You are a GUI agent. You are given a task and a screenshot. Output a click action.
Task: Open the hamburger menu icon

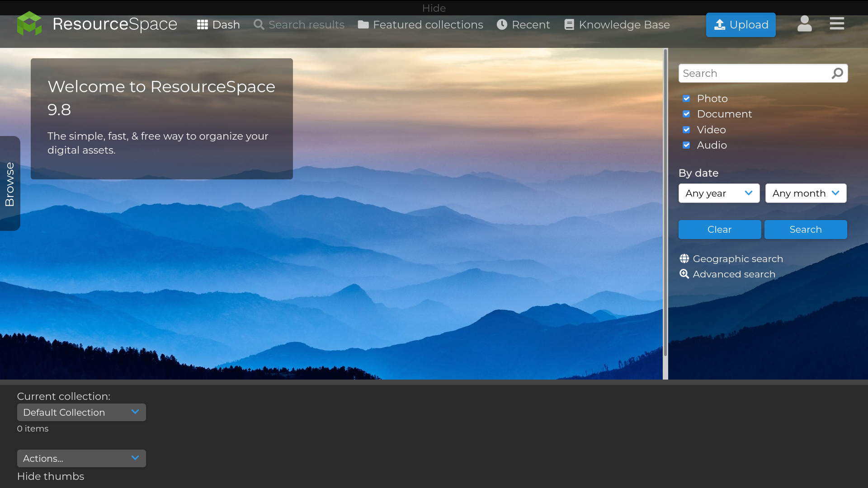(836, 23)
